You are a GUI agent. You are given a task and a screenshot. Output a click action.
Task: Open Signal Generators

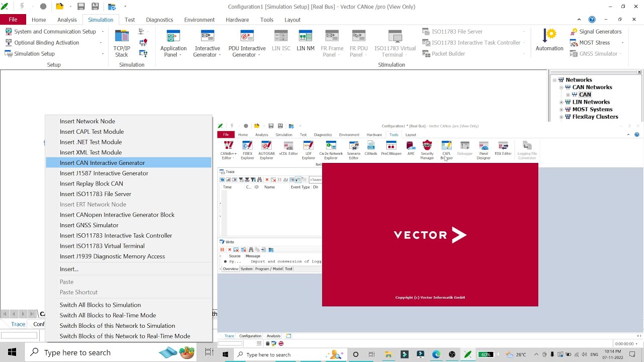(x=596, y=32)
